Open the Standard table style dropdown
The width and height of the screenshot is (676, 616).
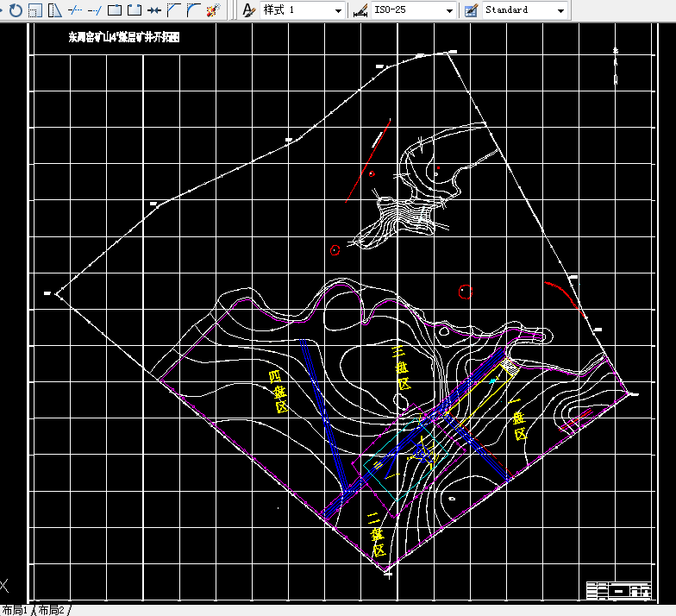point(524,10)
